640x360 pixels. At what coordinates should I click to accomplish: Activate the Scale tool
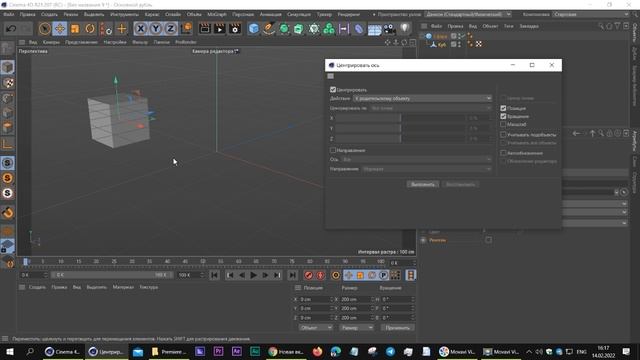[75, 29]
